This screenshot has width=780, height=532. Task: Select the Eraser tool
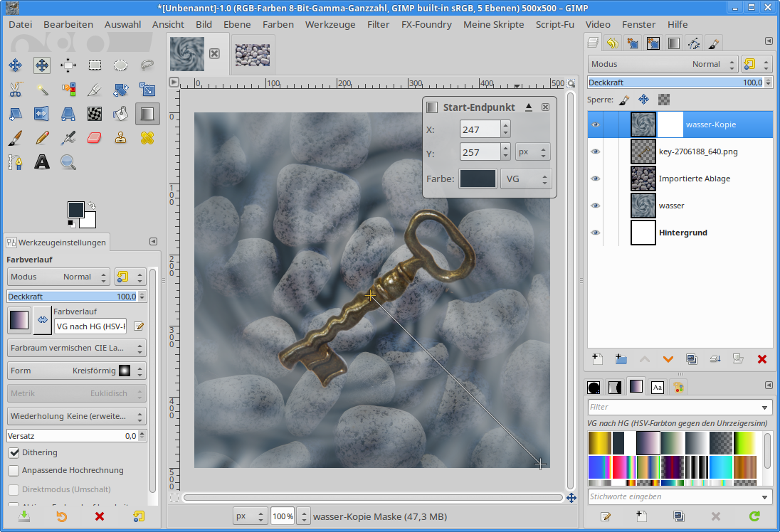pos(95,138)
